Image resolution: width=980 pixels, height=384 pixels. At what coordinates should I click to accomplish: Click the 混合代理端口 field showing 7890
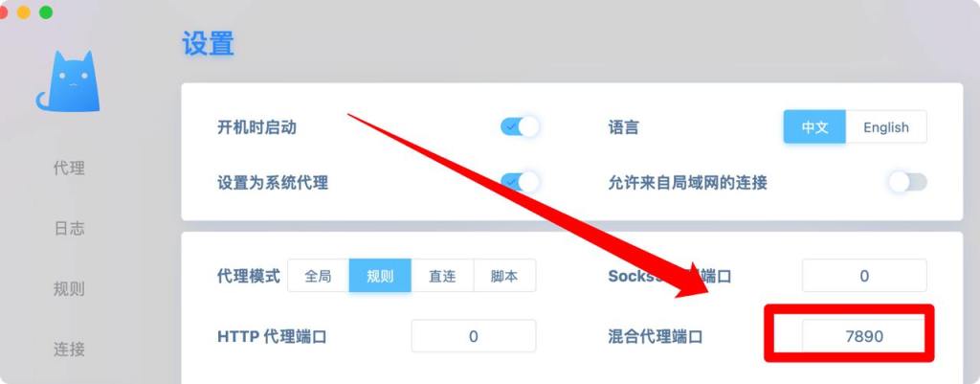click(864, 336)
